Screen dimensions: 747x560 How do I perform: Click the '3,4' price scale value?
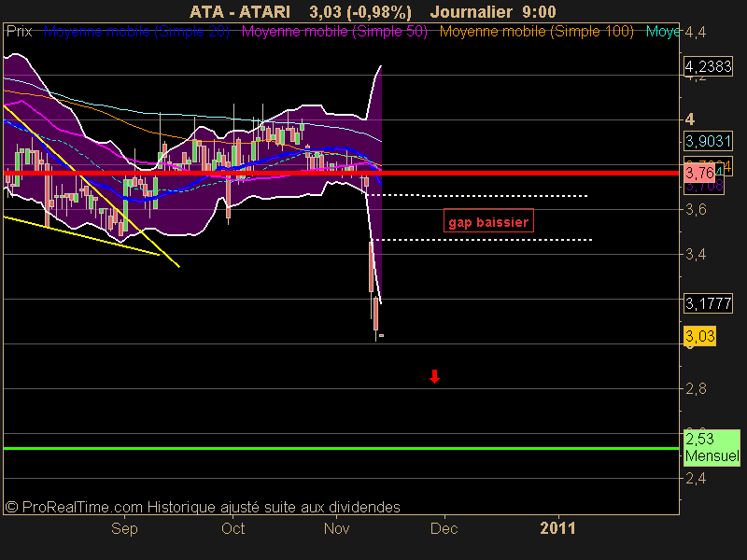[696, 254]
